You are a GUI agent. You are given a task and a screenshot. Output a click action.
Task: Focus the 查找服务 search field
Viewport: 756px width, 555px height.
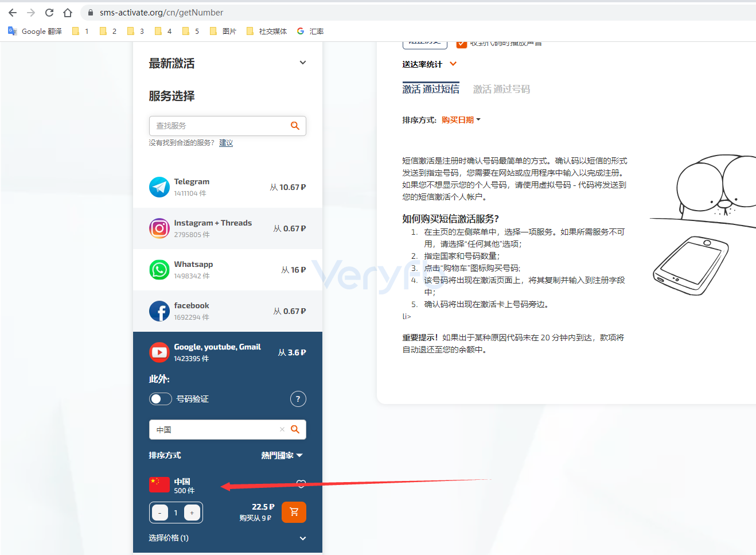pos(228,126)
